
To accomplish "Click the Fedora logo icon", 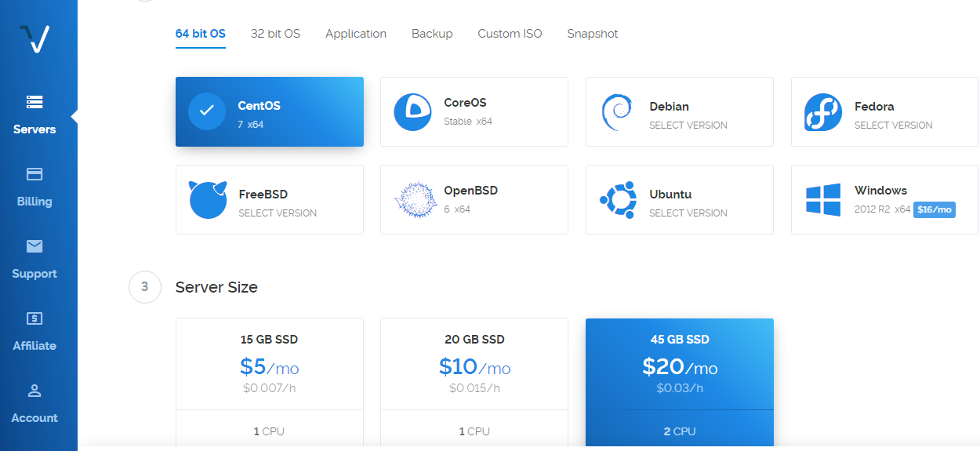I will (x=823, y=112).
